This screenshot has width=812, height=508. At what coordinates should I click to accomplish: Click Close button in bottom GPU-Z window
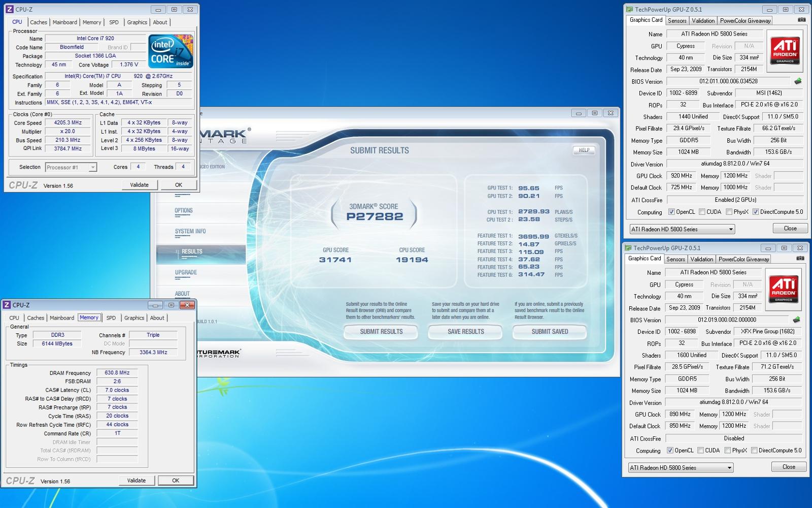pyautogui.click(x=789, y=467)
